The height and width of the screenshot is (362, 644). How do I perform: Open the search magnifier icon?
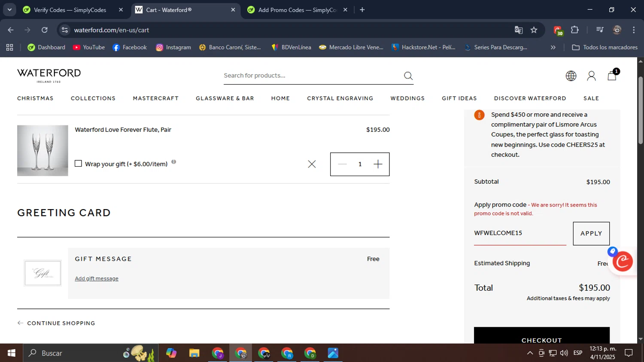408,76
